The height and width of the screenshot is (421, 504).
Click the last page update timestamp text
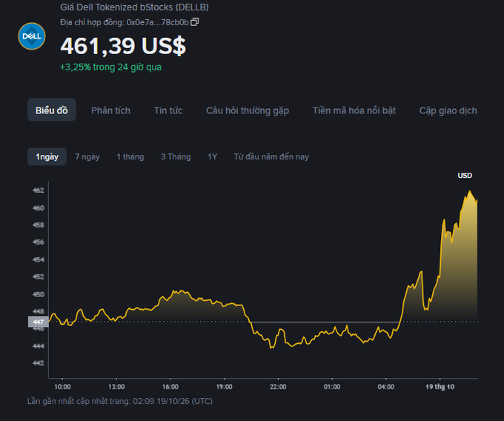point(120,401)
